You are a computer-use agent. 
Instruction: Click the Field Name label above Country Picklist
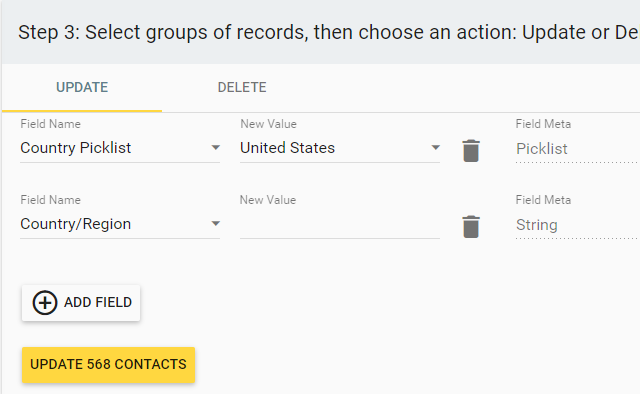[51, 124]
